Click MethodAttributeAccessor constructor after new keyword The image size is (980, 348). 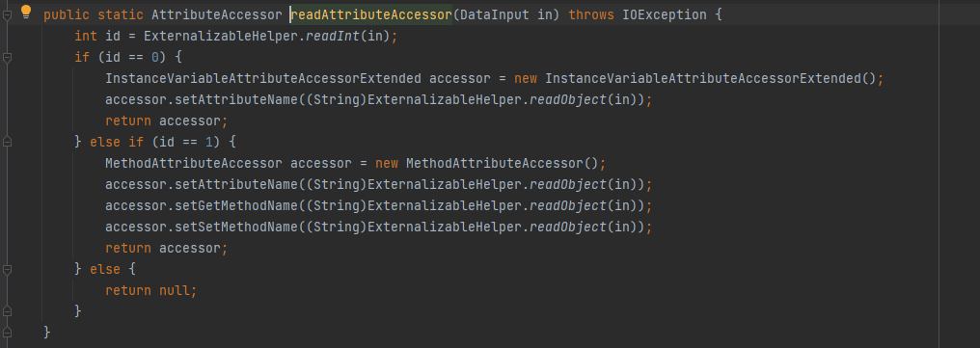tap(495, 164)
